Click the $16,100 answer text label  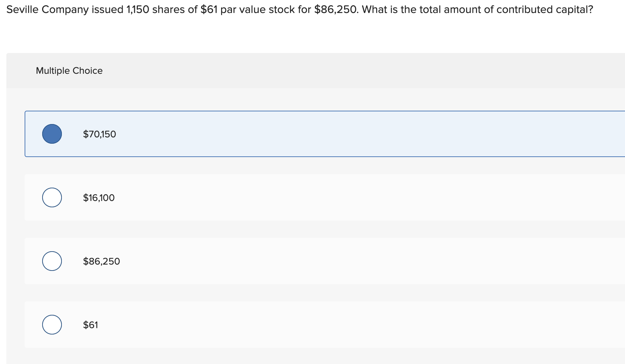coord(99,197)
